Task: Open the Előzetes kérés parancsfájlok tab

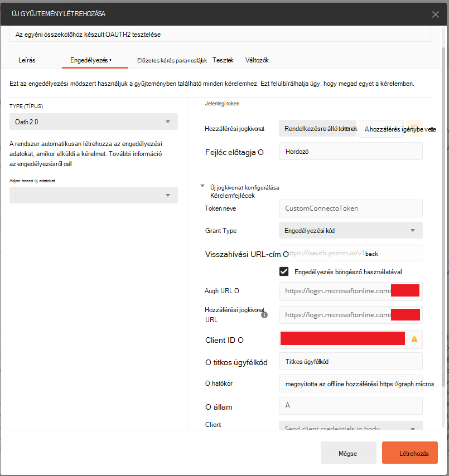Action: pos(172,60)
